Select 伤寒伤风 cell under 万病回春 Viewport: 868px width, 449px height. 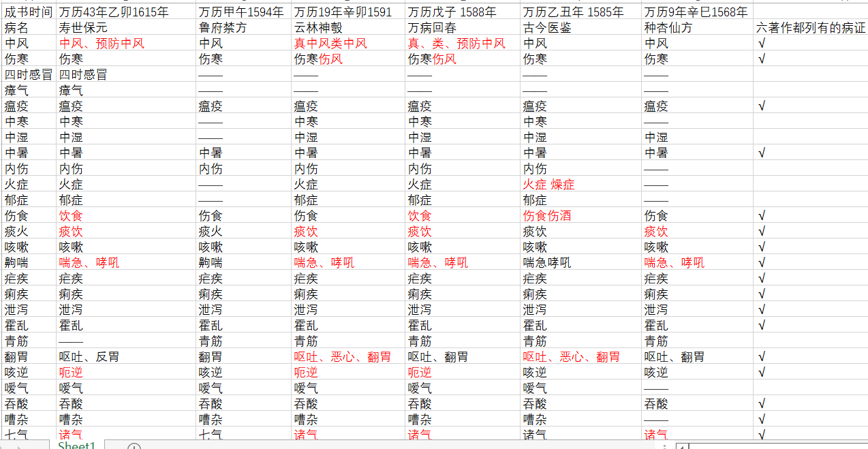click(x=463, y=59)
